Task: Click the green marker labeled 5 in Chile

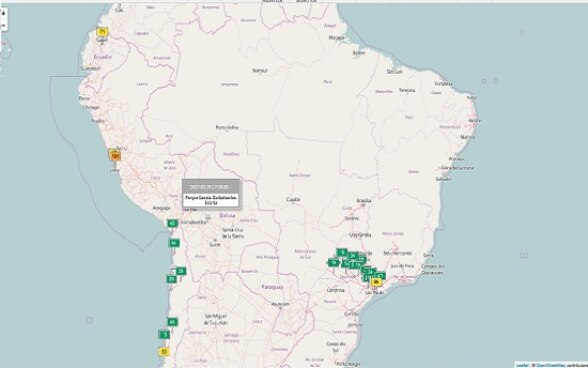Action: pyautogui.click(x=165, y=334)
